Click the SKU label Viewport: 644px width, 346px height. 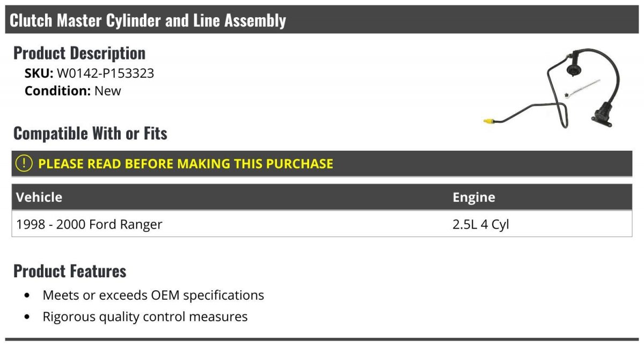(x=39, y=73)
